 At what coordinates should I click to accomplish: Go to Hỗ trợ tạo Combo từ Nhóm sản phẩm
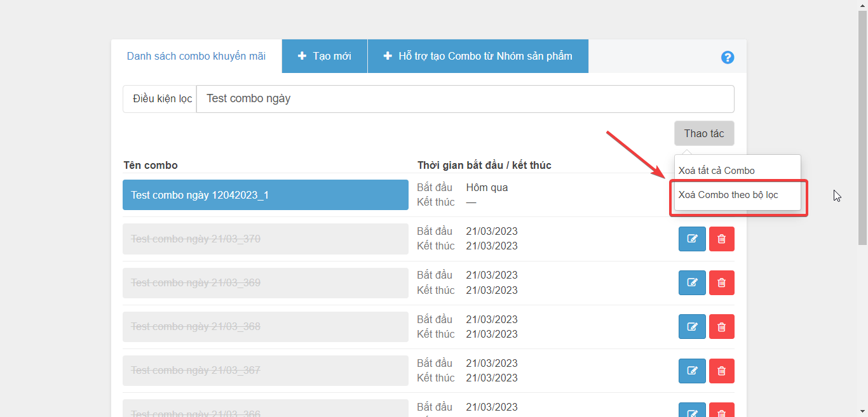click(478, 56)
